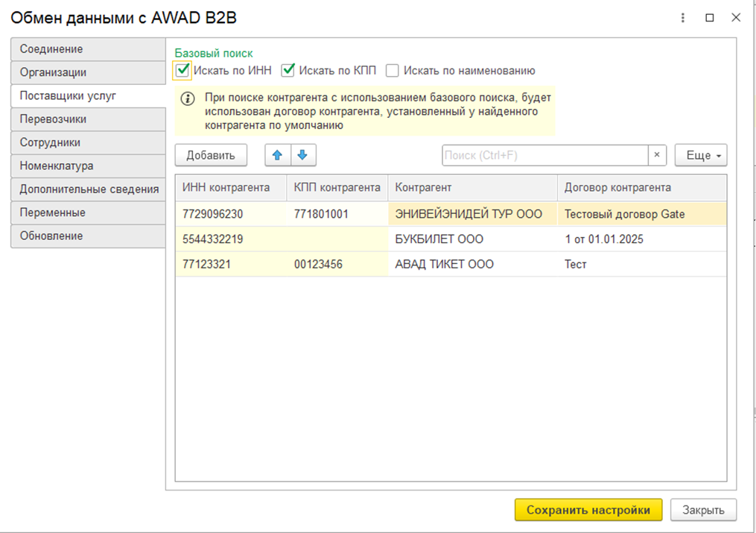This screenshot has height=533, width=756.
Task: Expand the 'Еще' dropdown menu
Action: (700, 155)
